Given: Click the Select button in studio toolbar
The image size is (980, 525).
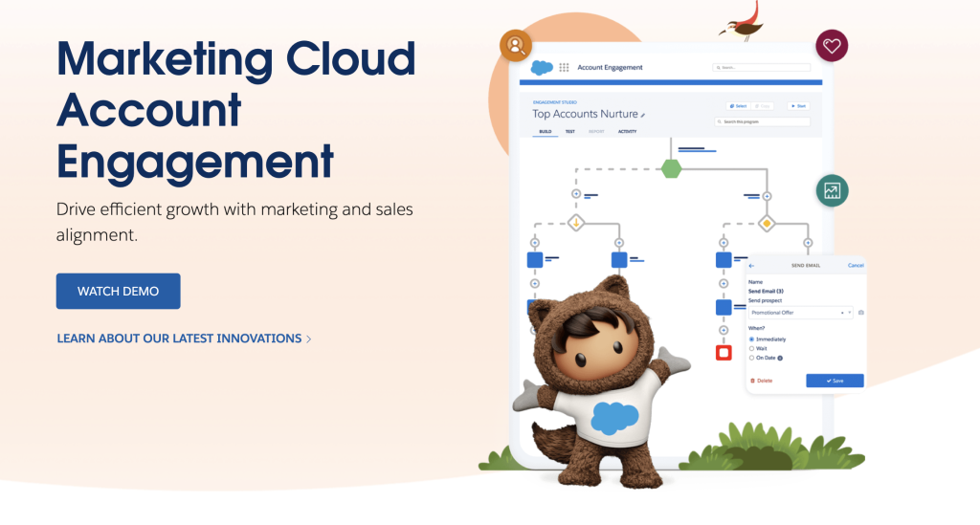Looking at the screenshot, I should pos(738,106).
